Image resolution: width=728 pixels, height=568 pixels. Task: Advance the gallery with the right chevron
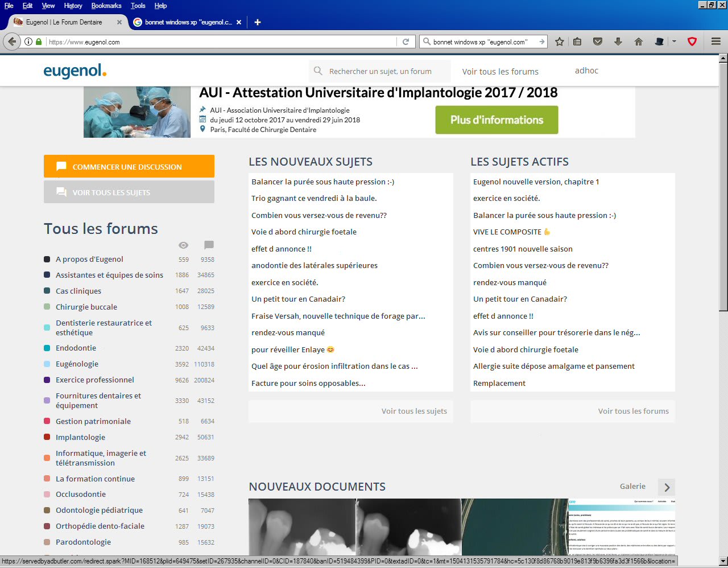coord(667,487)
